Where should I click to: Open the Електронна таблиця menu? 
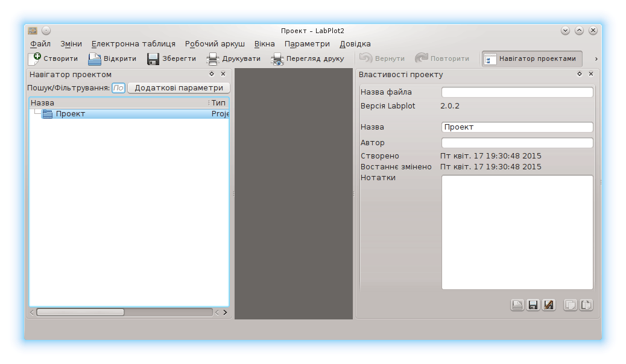pyautogui.click(x=133, y=44)
